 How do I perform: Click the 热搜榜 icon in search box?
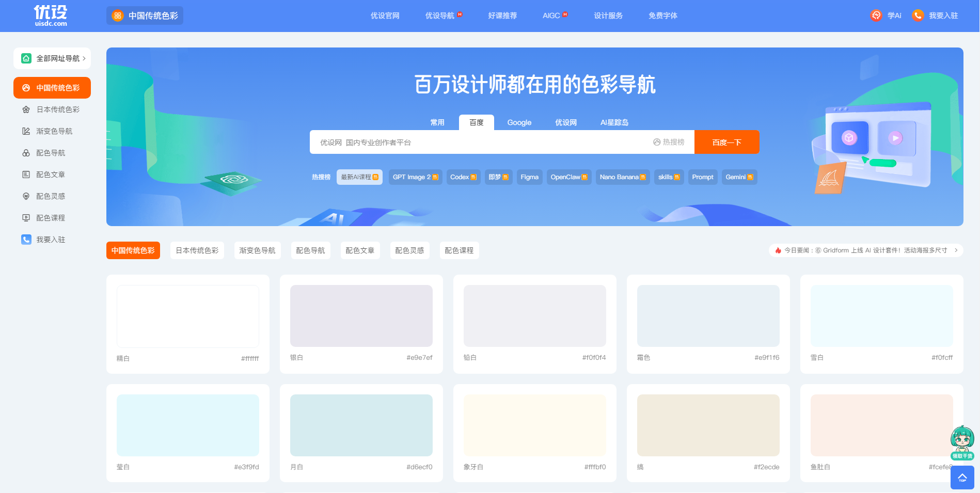[x=657, y=142]
